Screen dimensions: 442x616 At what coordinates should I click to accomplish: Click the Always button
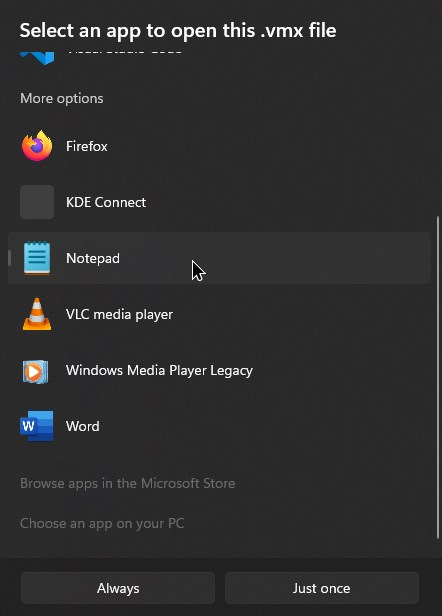118,588
